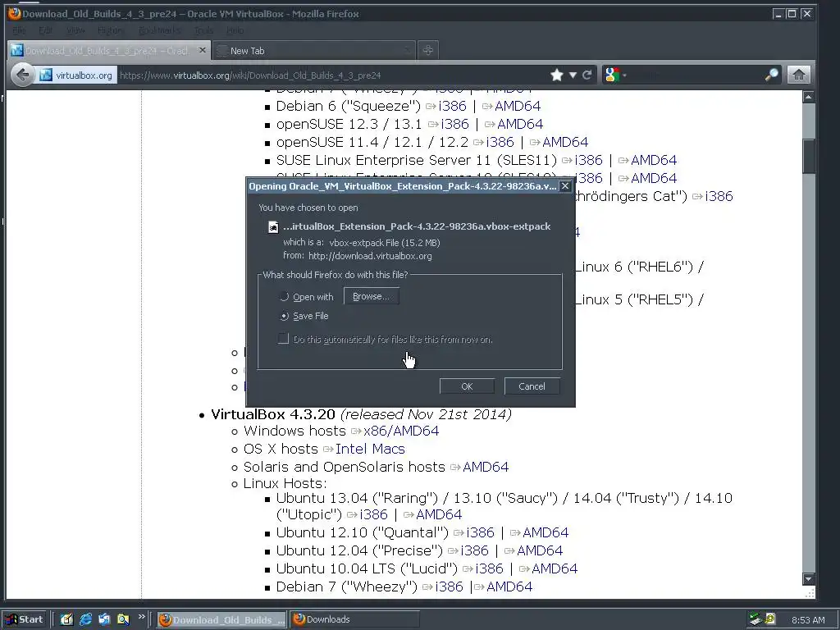Click Debian 6 Squeeze i386 link
840x630 pixels.
452,106
